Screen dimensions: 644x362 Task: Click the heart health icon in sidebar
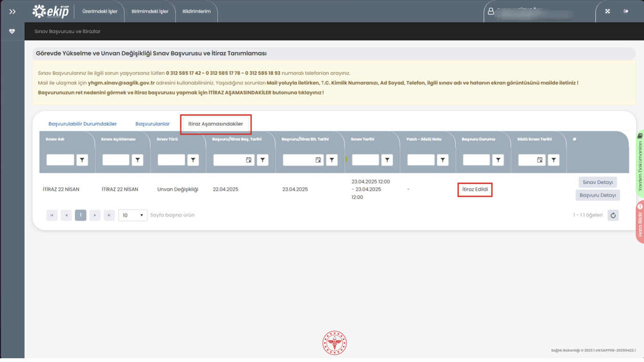12,31
